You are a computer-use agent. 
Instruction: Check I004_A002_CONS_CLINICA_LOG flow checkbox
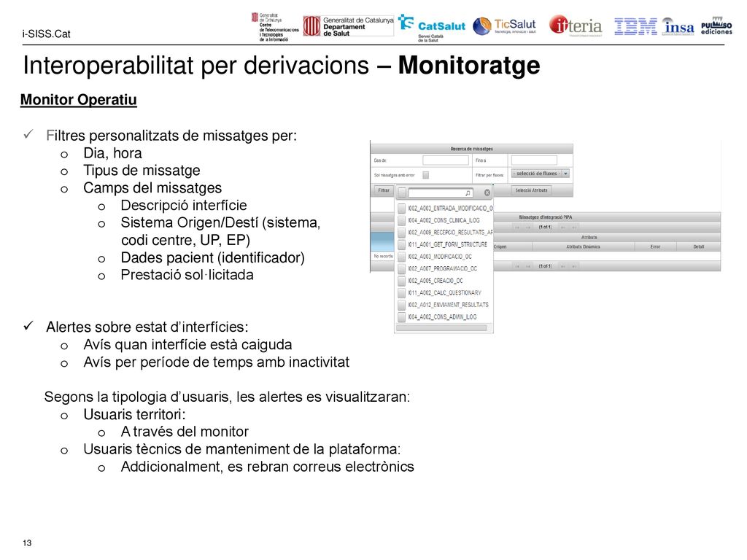pos(402,220)
